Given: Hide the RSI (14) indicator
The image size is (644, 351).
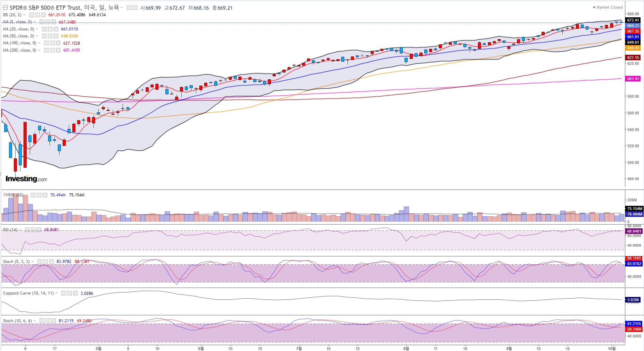Looking at the screenshot, I should click(27, 230).
